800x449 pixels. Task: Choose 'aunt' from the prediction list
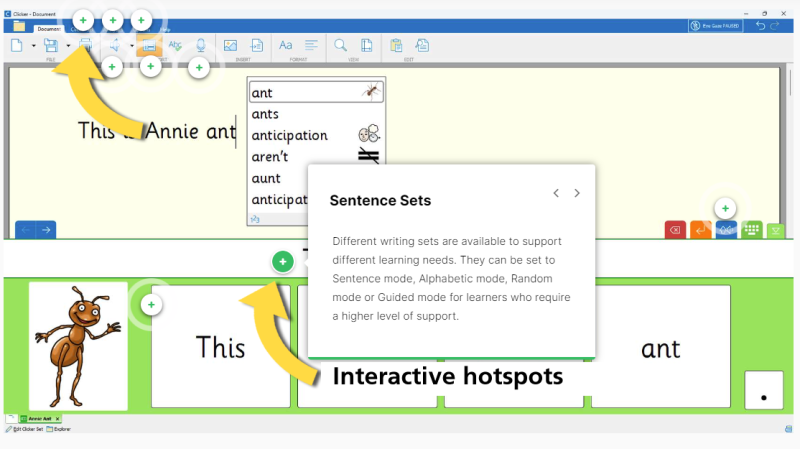[279, 178]
